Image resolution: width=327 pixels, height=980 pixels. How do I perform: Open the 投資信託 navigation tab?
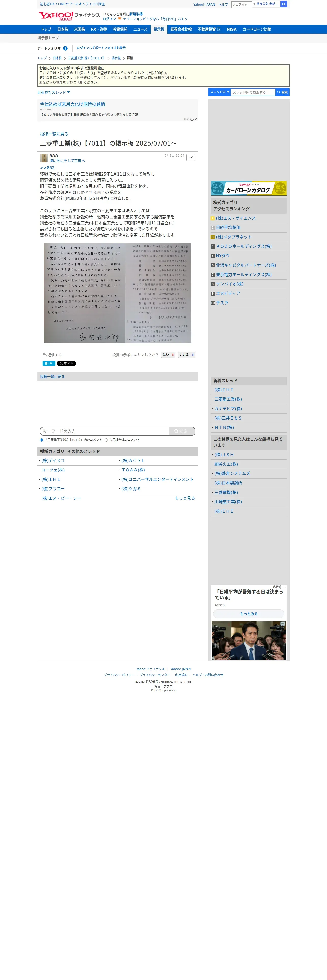120,29
